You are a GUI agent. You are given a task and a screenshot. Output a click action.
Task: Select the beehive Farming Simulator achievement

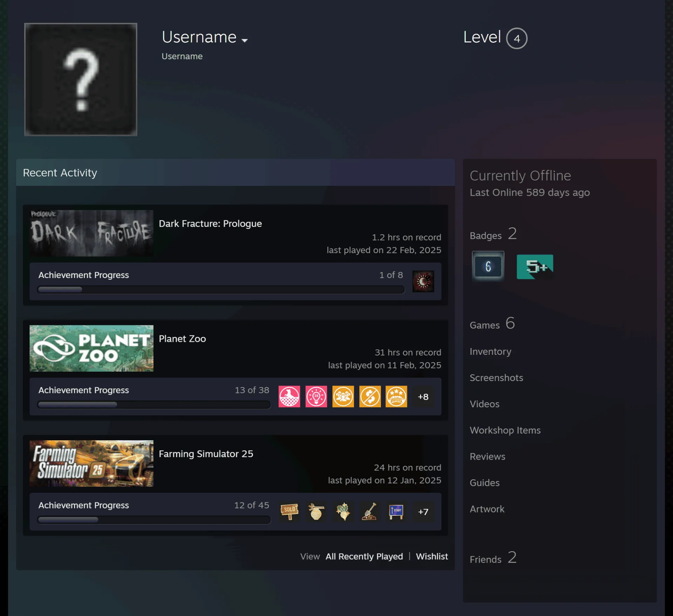(316, 512)
